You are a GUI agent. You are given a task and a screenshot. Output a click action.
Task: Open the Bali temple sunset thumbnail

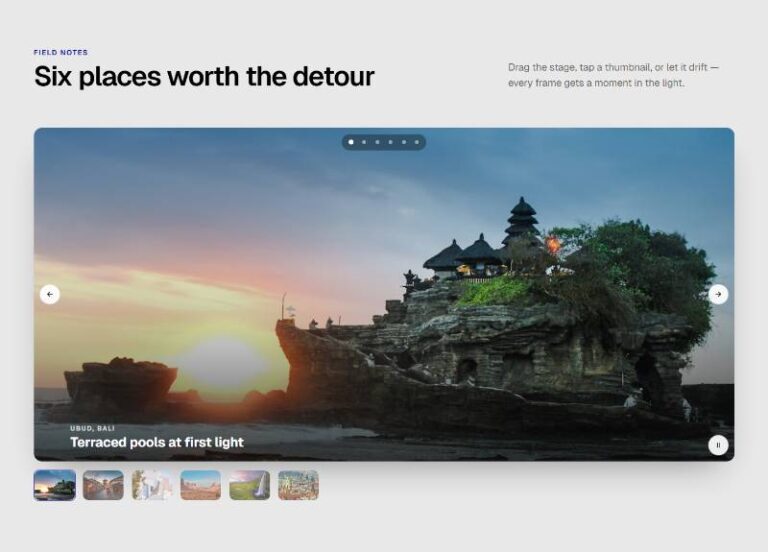(x=55, y=485)
